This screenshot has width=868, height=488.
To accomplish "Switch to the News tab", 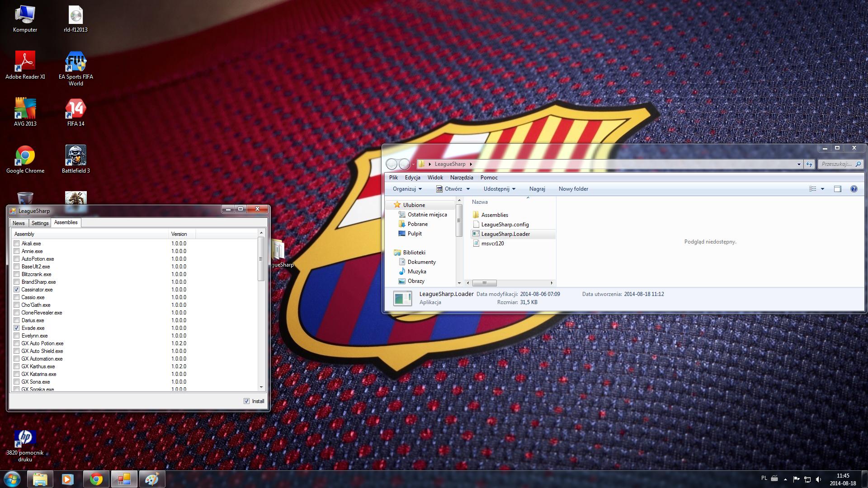I will point(19,223).
